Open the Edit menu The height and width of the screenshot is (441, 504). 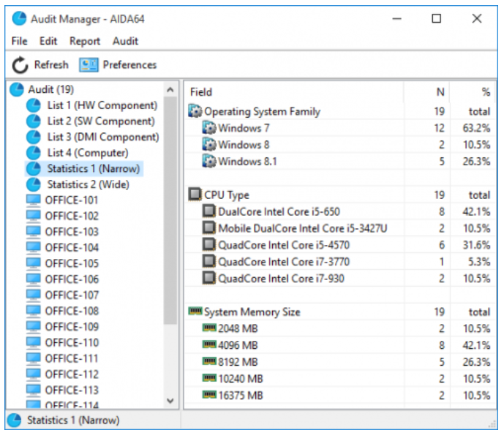coord(48,41)
